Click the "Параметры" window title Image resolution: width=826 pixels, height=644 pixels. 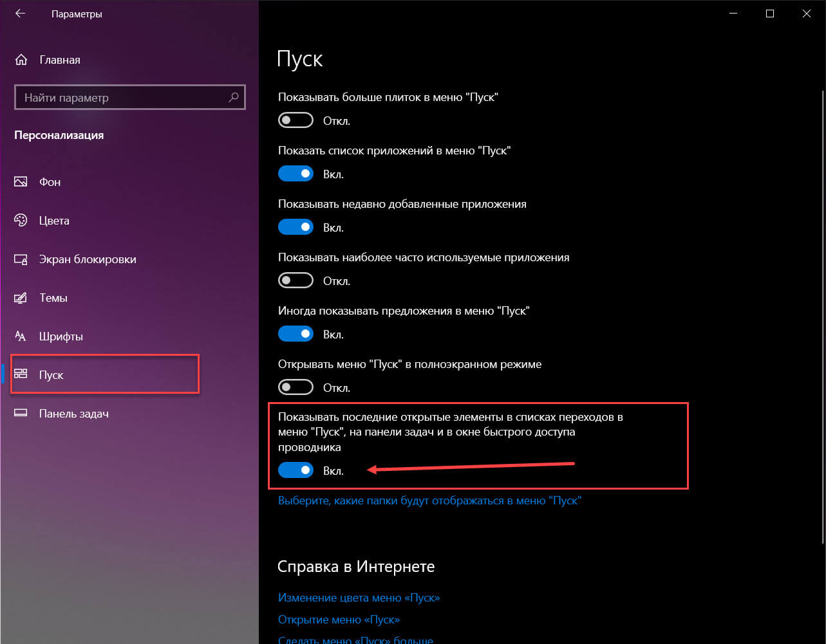(x=77, y=14)
